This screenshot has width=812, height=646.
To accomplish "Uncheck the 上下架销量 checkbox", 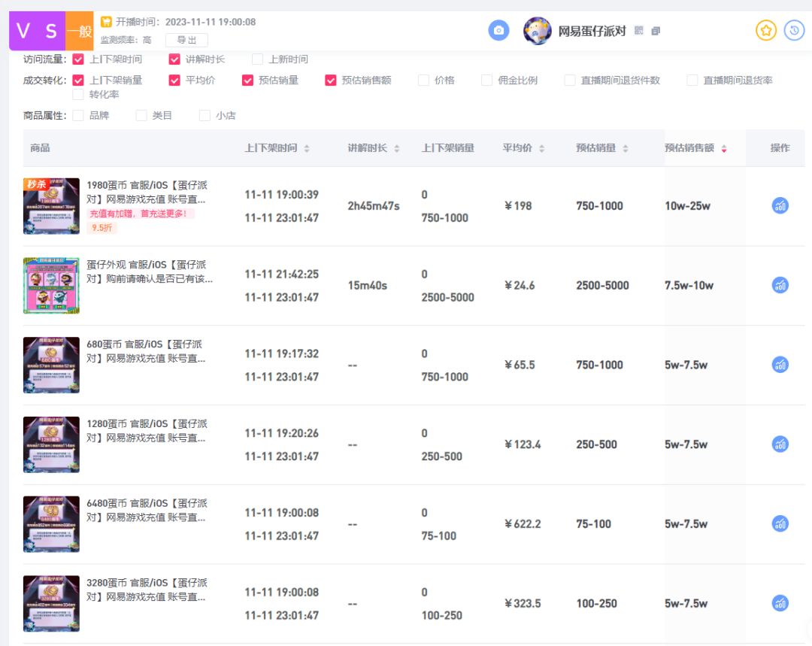I will 78,80.
